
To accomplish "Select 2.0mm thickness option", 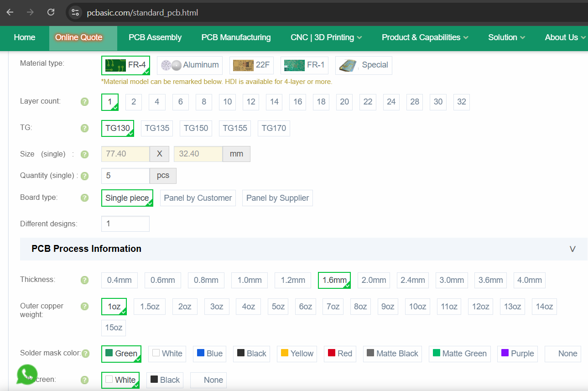I will point(374,280).
